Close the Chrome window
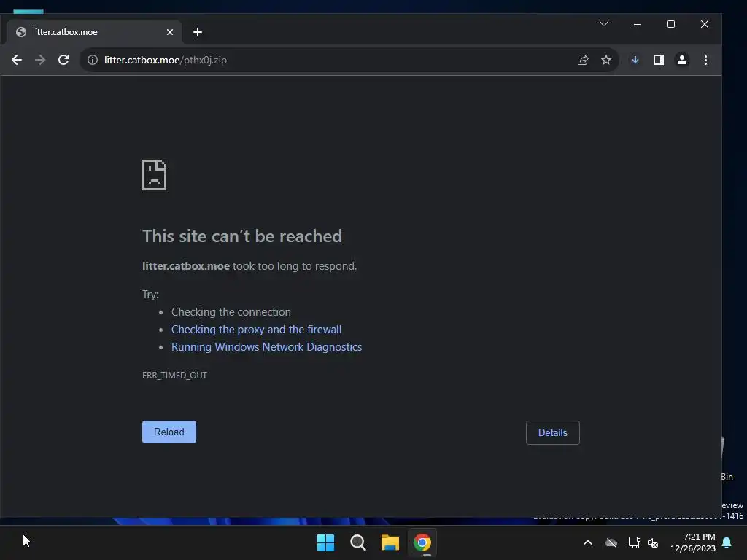Viewport: 747px width, 560px height. (x=705, y=24)
